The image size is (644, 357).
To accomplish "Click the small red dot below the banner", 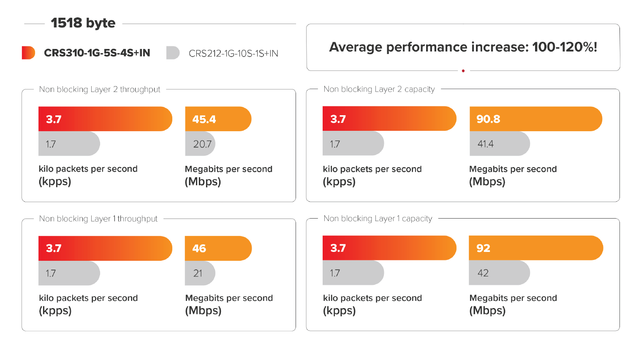I will click(x=463, y=71).
